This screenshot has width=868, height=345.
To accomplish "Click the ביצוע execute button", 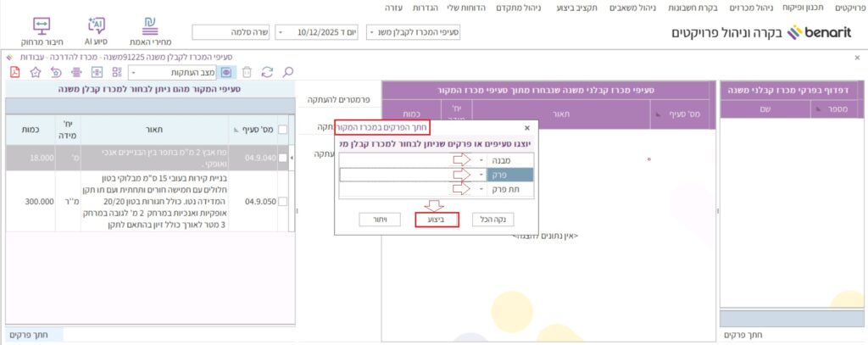I will tap(437, 220).
